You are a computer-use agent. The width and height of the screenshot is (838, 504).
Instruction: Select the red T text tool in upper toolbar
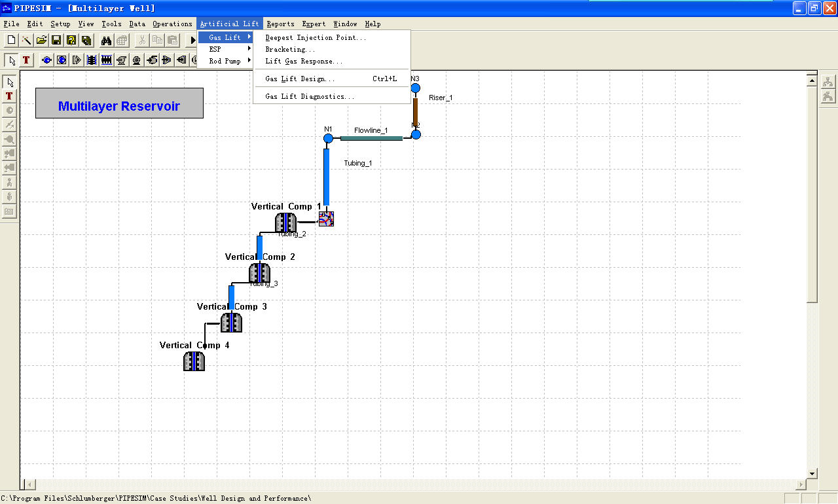(26, 60)
